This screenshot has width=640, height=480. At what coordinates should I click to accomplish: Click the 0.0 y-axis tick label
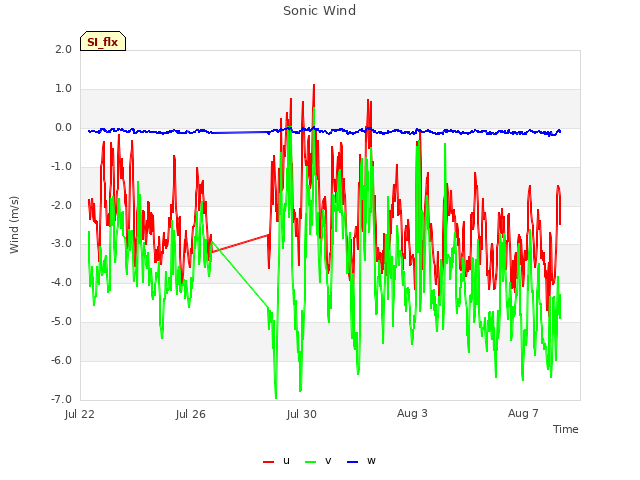[x=63, y=128]
